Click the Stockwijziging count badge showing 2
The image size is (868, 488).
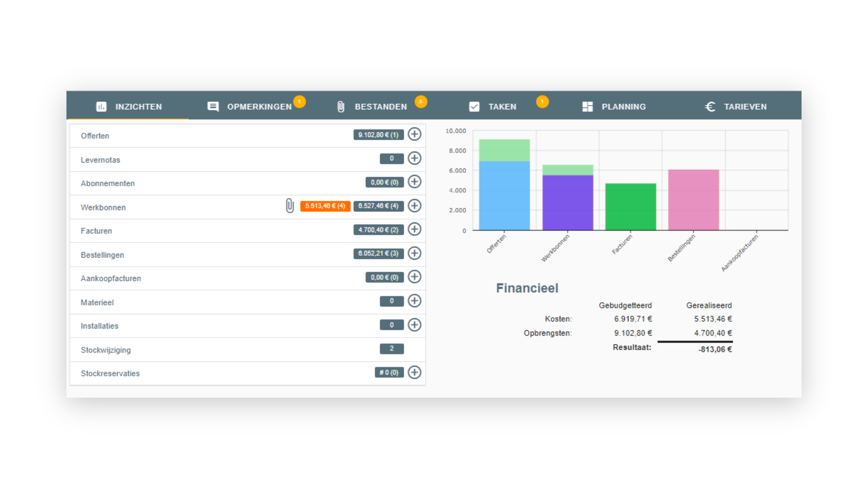point(392,348)
